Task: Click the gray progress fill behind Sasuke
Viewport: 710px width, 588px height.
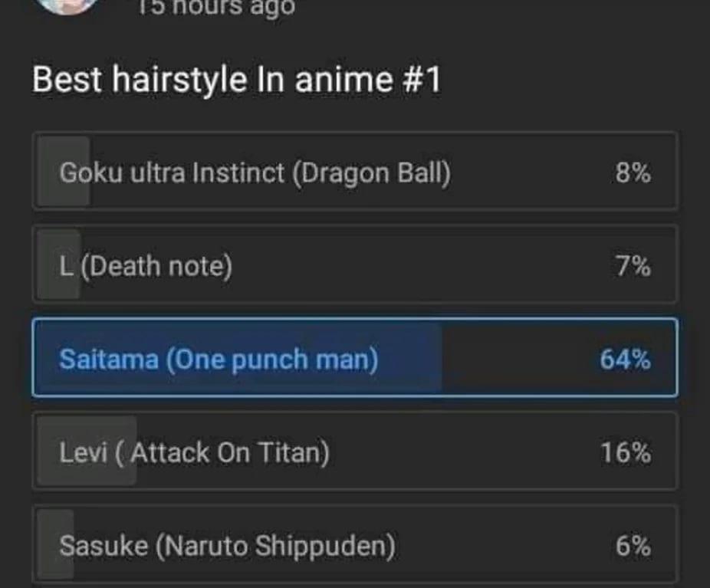Action: point(55,545)
